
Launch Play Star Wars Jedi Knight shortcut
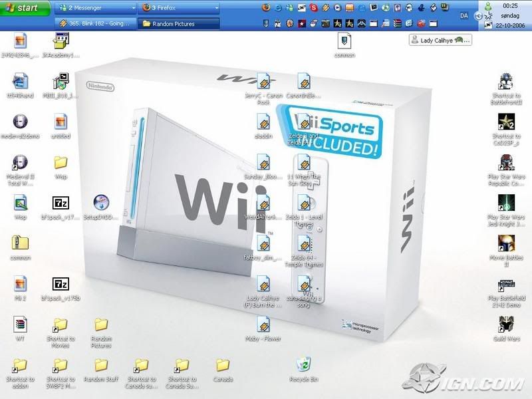coord(506,210)
